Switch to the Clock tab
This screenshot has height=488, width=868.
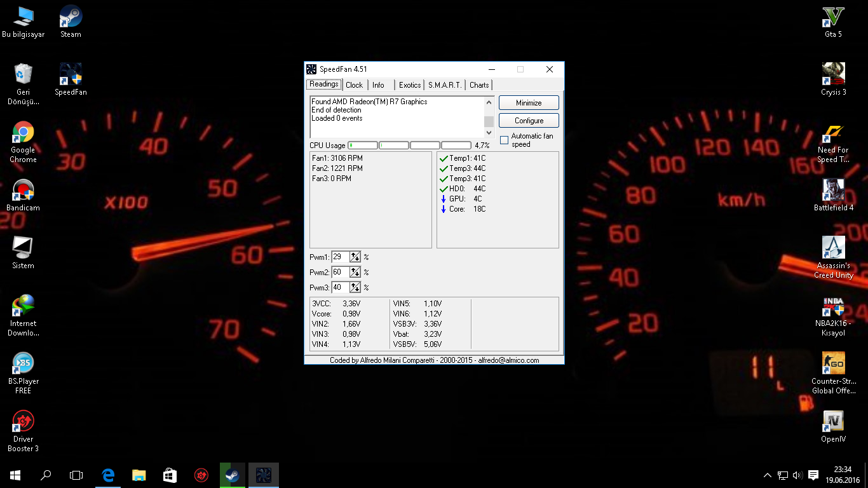click(354, 85)
